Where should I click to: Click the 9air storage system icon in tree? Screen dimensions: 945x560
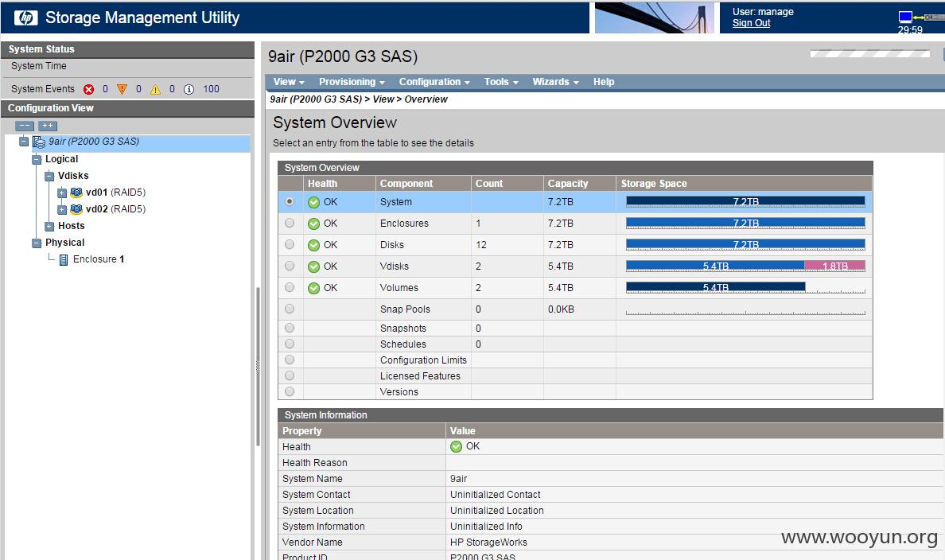(38, 142)
